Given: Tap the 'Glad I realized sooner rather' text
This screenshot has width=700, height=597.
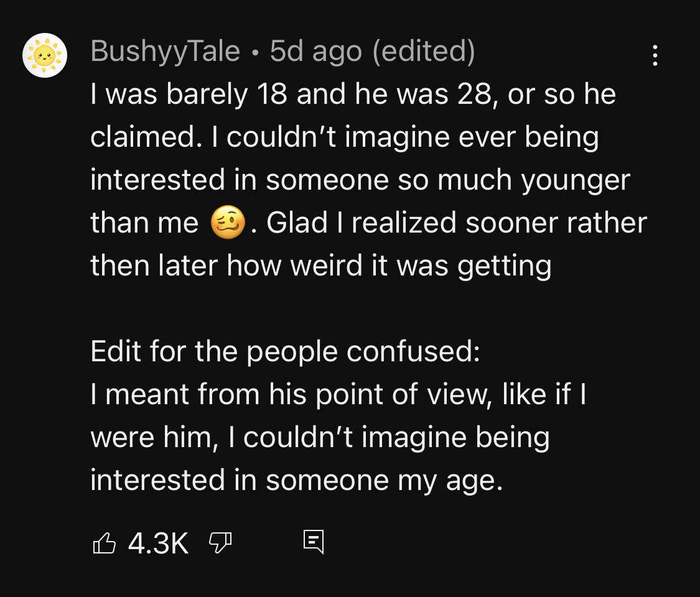Looking at the screenshot, I should pyautogui.click(x=457, y=222).
